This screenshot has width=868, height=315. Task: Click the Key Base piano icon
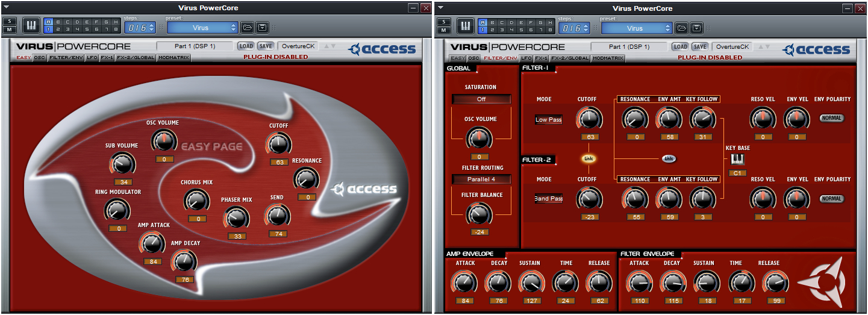738,159
